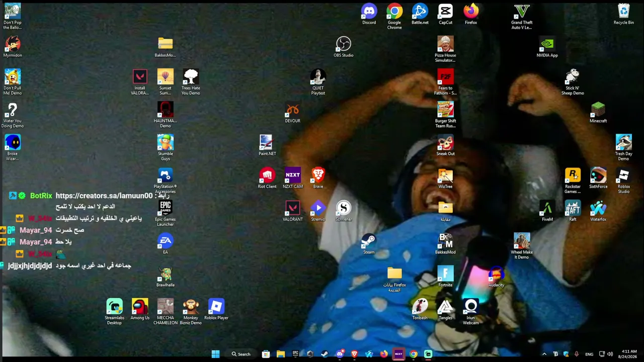Click the taskbar Search box
The width and height of the screenshot is (644, 362).
click(x=241, y=354)
